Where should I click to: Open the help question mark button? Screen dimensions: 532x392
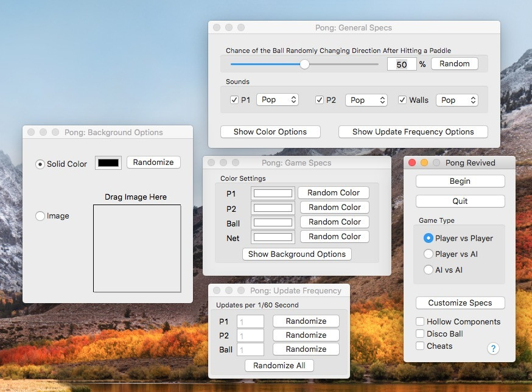pos(493,349)
